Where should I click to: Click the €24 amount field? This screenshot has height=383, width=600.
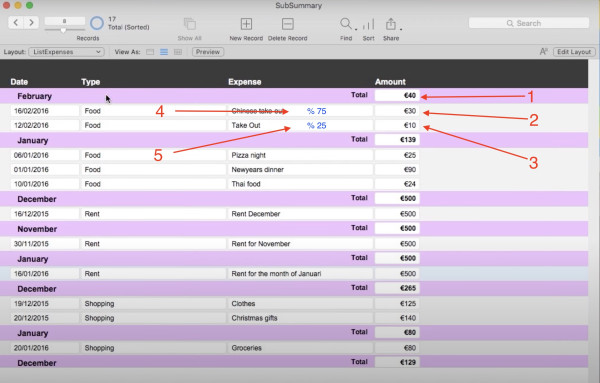(397, 184)
